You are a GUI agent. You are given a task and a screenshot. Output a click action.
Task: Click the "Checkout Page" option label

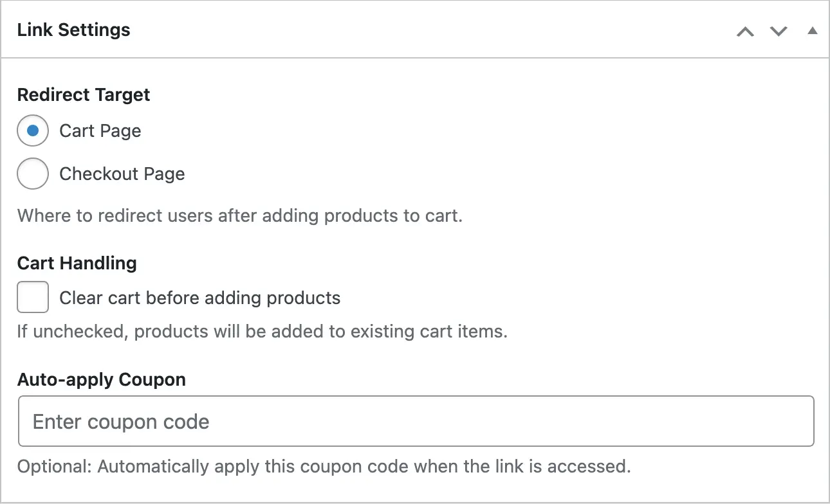[x=122, y=174]
